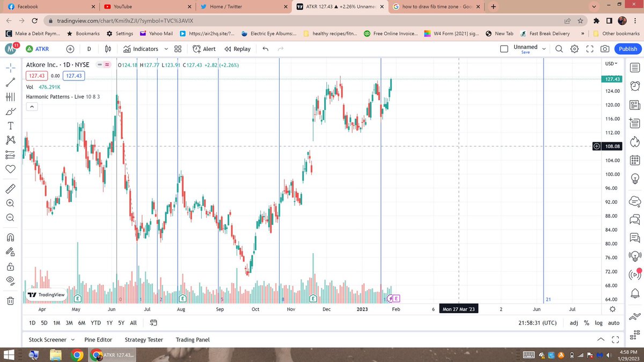The width and height of the screenshot is (644, 362).
Task: Undo the last chart action
Action: click(265, 49)
